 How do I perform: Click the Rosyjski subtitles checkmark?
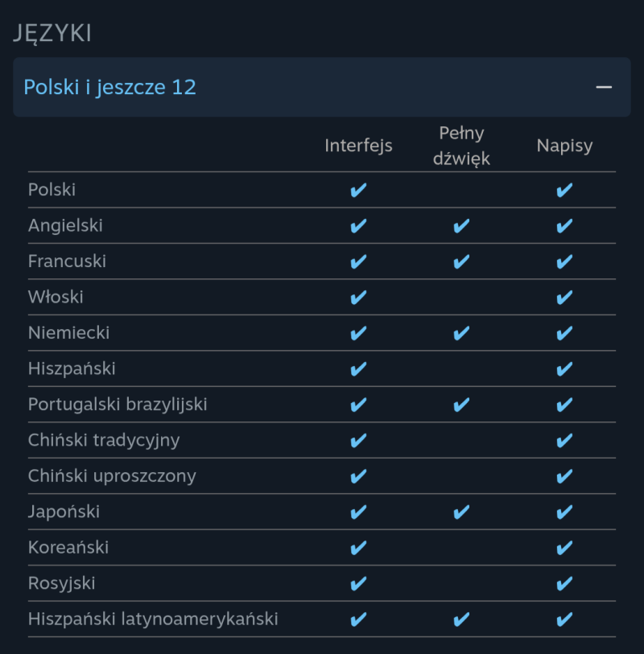click(x=564, y=583)
